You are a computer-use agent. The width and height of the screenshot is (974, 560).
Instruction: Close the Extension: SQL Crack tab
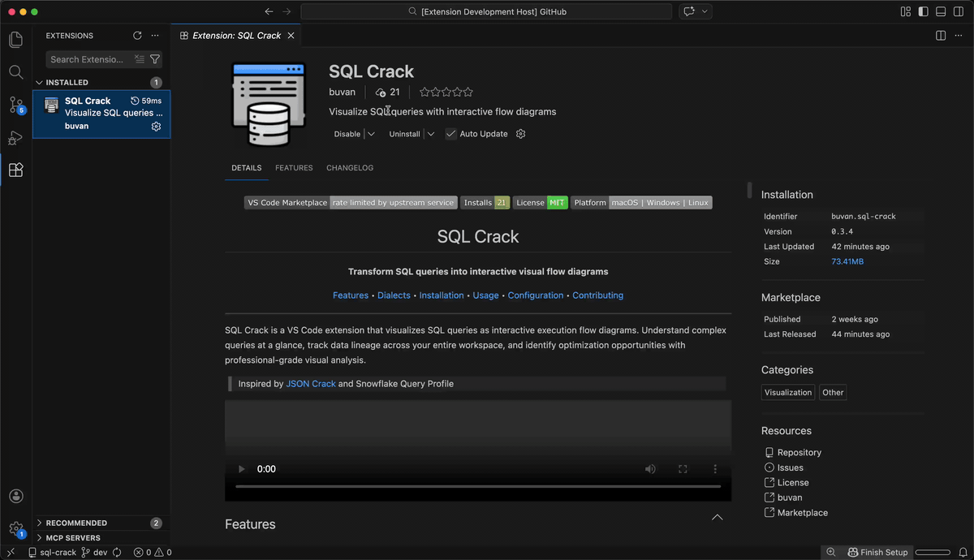coord(291,36)
